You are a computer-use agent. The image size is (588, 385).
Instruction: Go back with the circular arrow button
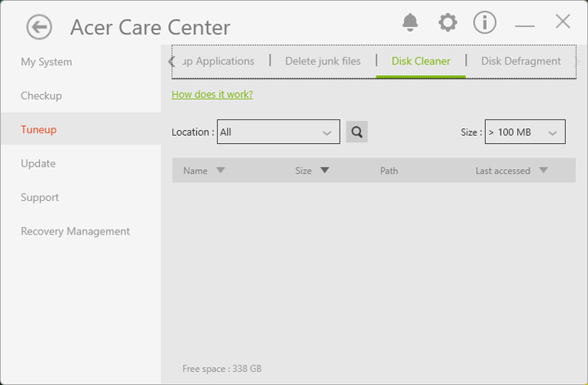tap(39, 27)
